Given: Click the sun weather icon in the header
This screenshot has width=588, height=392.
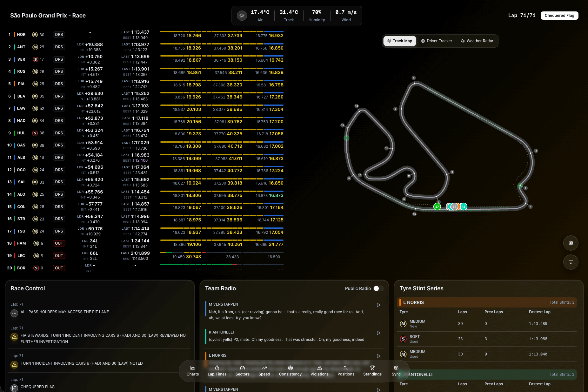Looking at the screenshot, I should (242, 16).
